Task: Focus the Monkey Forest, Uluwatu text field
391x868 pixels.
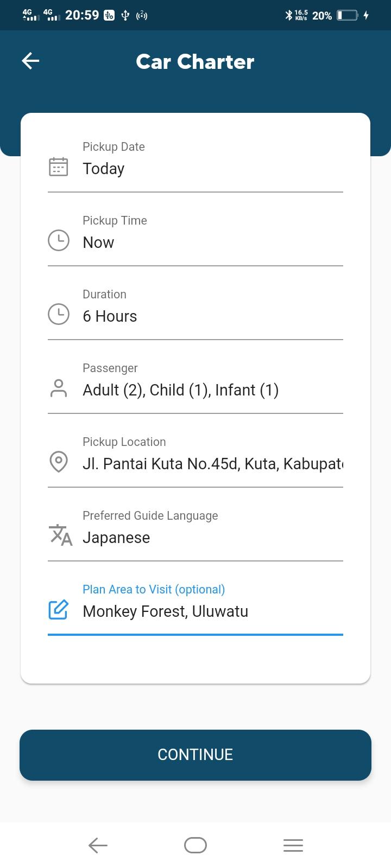Action: point(195,607)
